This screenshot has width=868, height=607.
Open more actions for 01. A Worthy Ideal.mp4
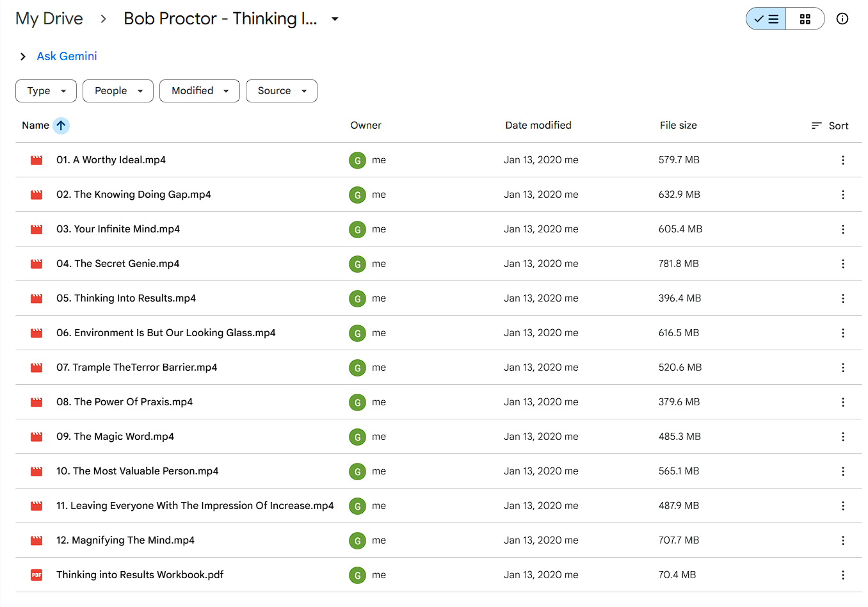(843, 160)
